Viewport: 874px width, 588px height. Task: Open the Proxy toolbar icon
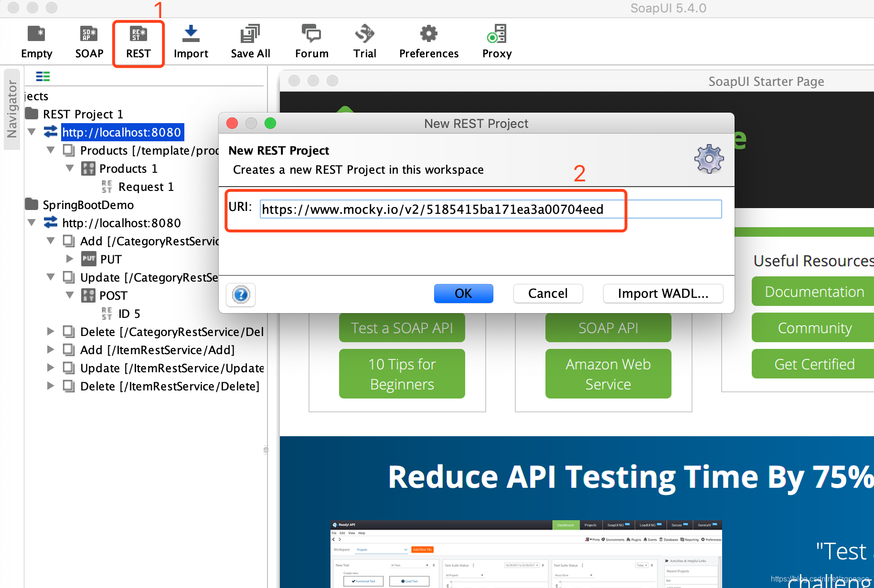coord(497,42)
